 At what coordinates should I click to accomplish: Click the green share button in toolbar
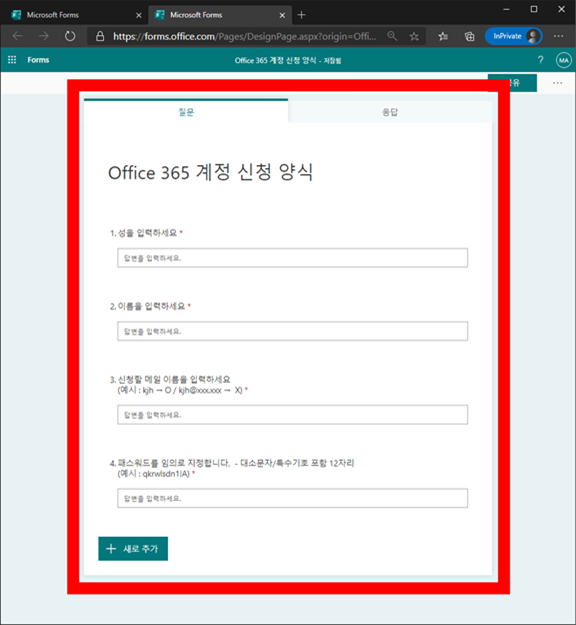[512, 83]
